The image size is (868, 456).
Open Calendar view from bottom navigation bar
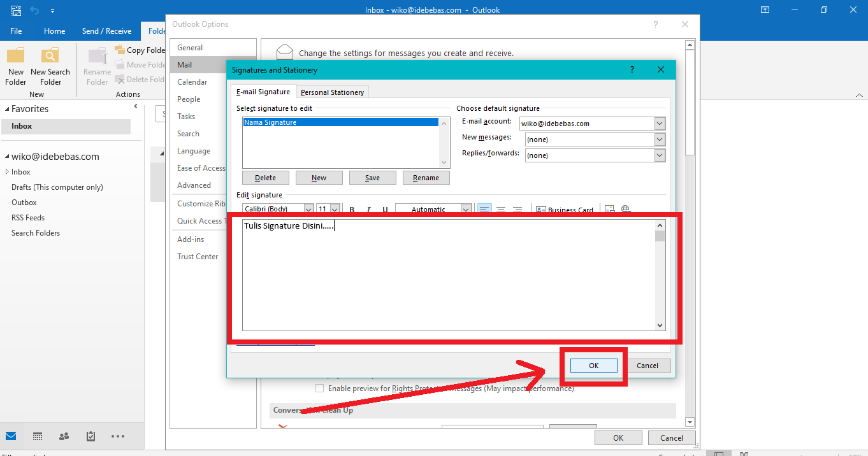tap(38, 436)
